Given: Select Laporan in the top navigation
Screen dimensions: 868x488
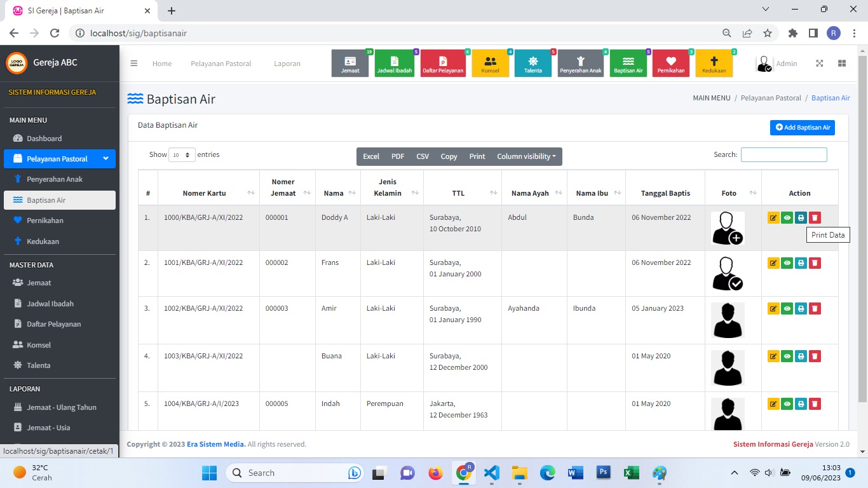Looking at the screenshot, I should [x=287, y=64].
